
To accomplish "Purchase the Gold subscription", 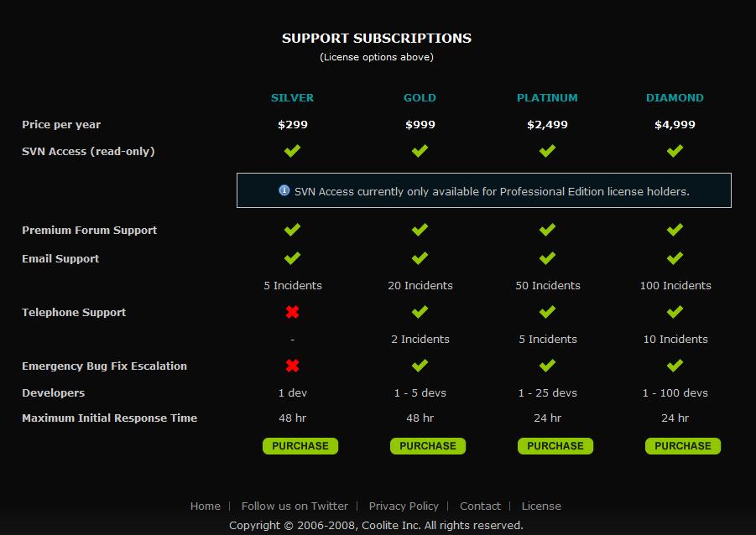I will [x=428, y=446].
